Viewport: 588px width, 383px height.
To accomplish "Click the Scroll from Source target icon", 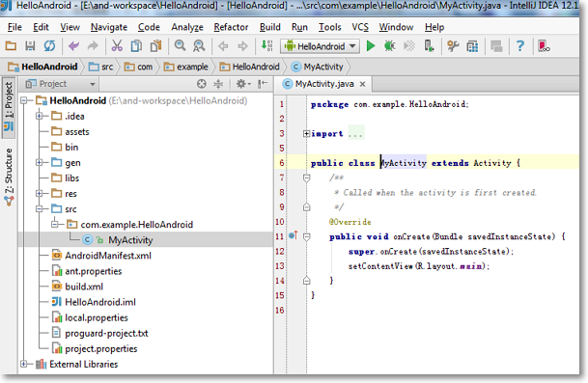I will pos(202,84).
